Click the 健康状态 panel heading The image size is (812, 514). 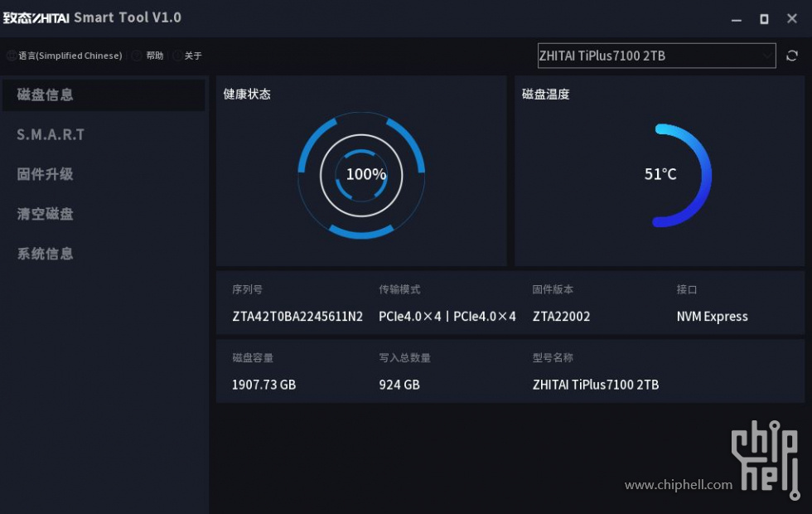(247, 94)
